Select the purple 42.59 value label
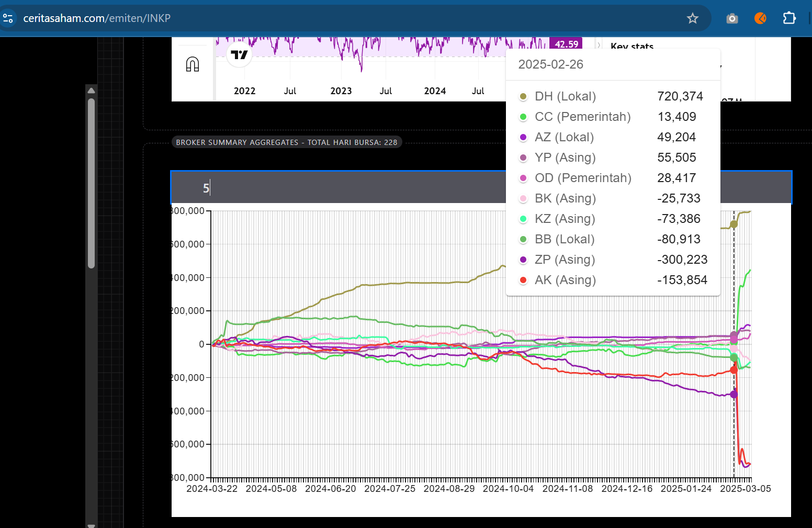Screen dimensions: 812x528 point(566,44)
